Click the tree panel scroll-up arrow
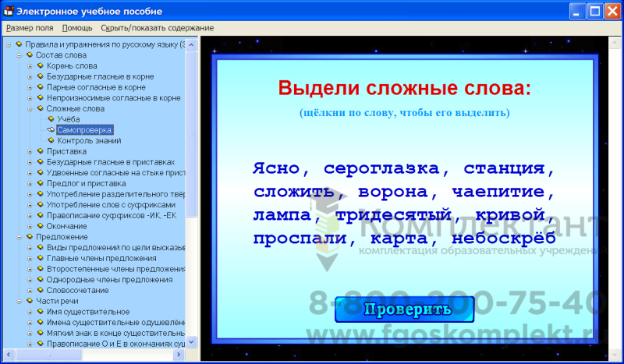Image resolution: width=624 pixels, height=364 pixels. click(191, 44)
